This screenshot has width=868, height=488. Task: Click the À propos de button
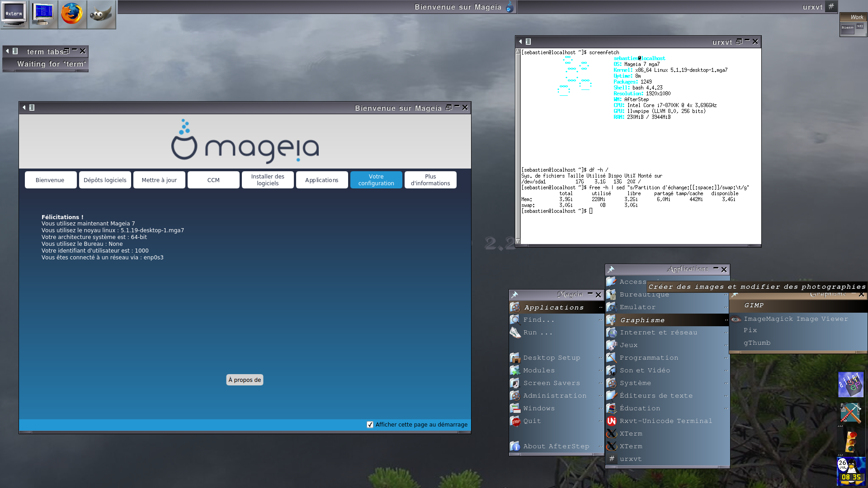[x=245, y=380]
